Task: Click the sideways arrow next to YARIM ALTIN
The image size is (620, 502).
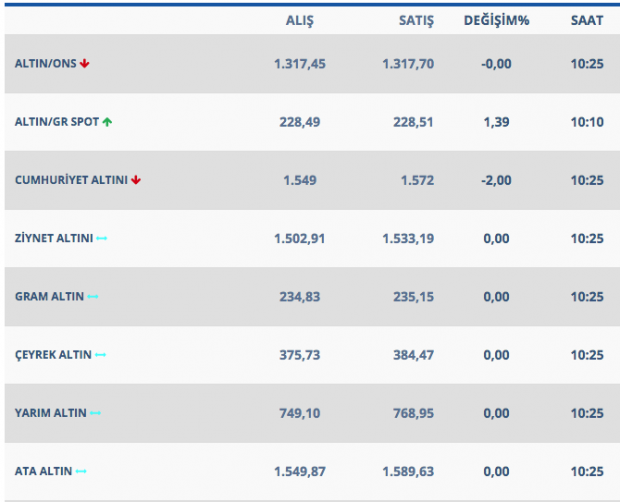Action: click(x=95, y=413)
